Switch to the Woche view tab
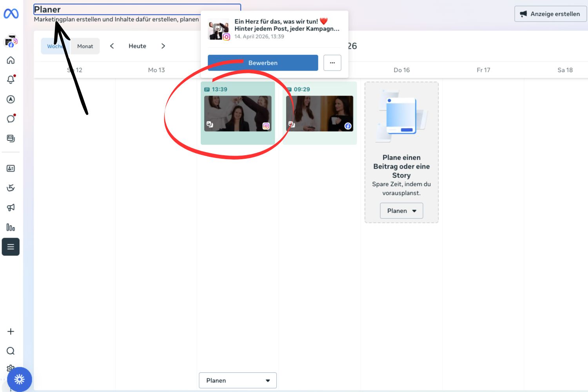 click(x=55, y=46)
